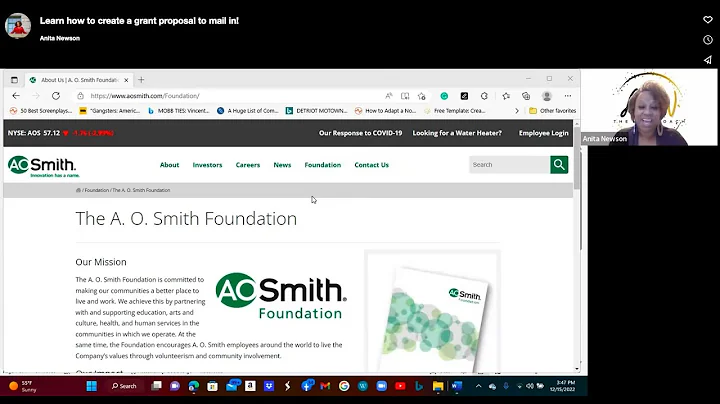
Task: Click the green search magnifier button
Action: 559,164
